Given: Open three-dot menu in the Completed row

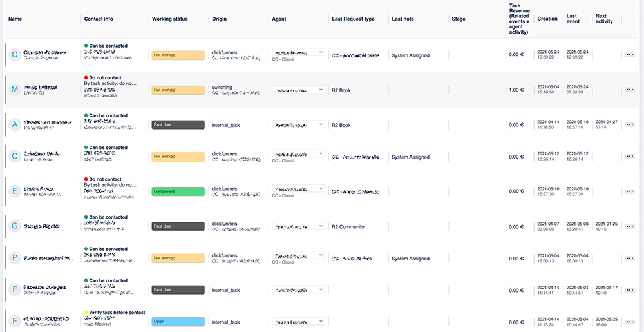Looking at the screenshot, I should point(630,192).
